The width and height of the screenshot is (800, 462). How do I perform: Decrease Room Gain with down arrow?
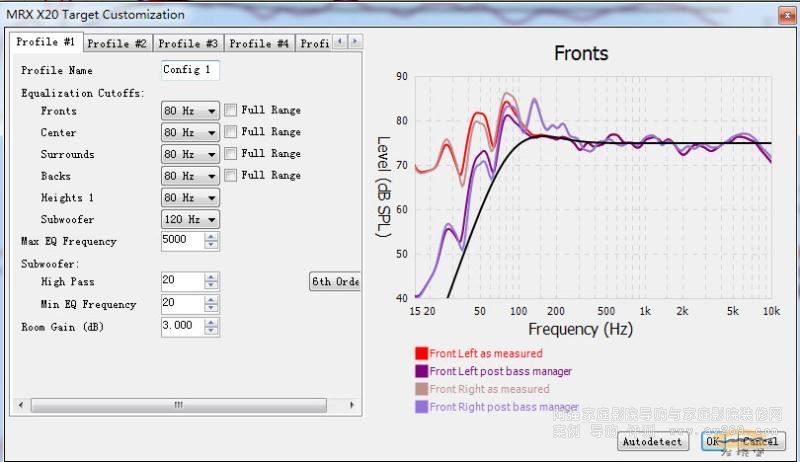(210, 331)
